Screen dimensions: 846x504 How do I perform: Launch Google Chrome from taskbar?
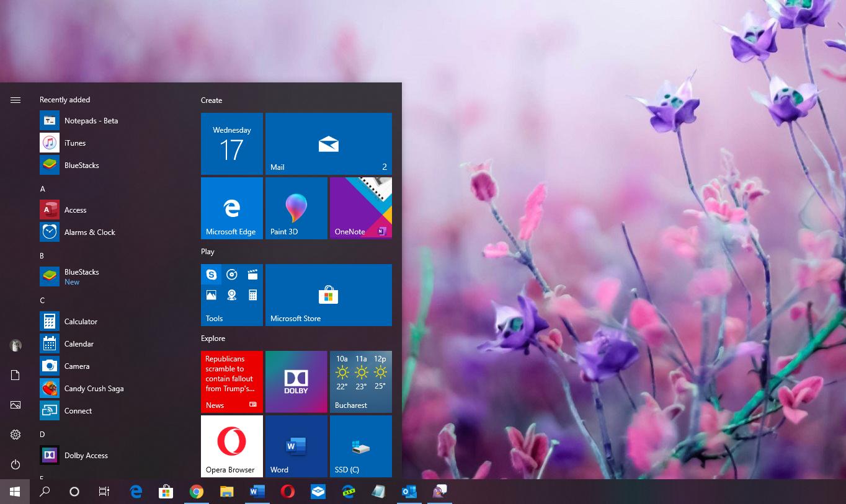pyautogui.click(x=196, y=492)
